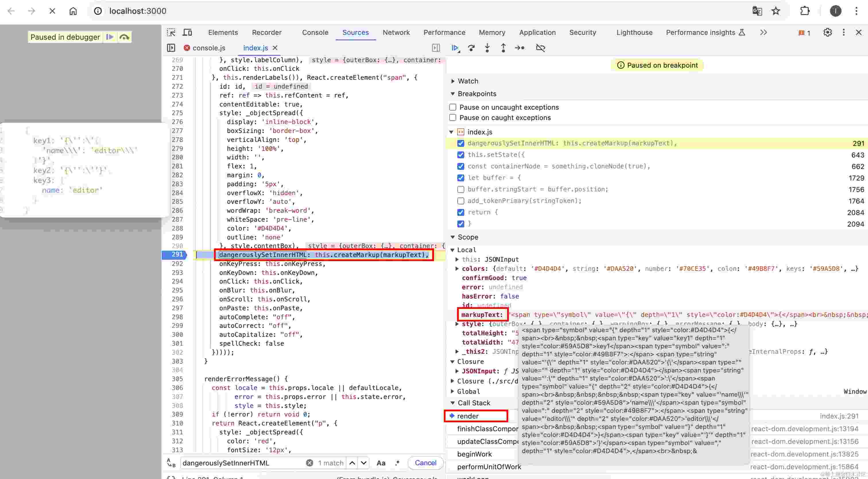
Task: Expand the Global scope
Action: pos(453,392)
